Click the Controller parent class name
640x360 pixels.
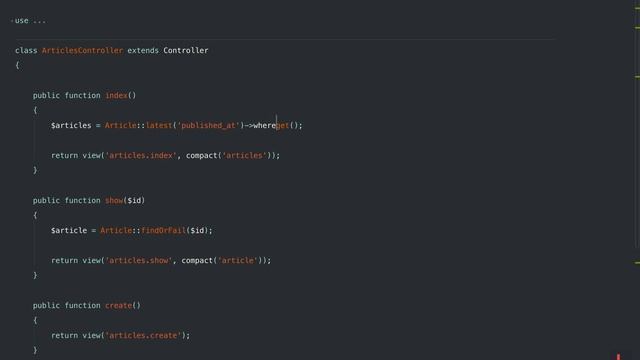[x=186, y=51]
